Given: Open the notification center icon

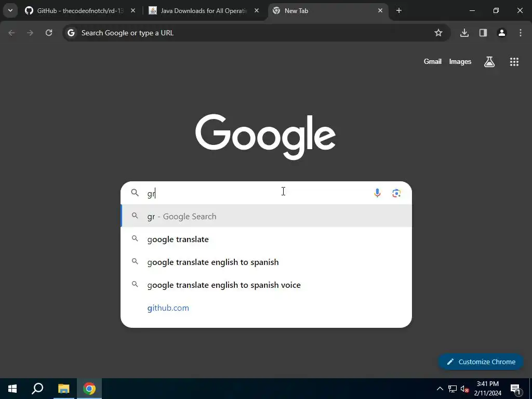Looking at the screenshot, I should 515,389.
